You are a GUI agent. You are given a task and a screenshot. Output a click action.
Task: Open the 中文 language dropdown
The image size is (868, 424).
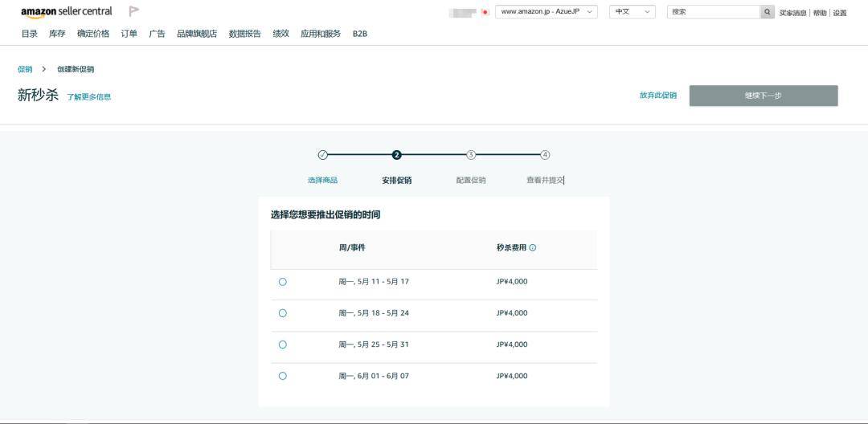pos(633,11)
